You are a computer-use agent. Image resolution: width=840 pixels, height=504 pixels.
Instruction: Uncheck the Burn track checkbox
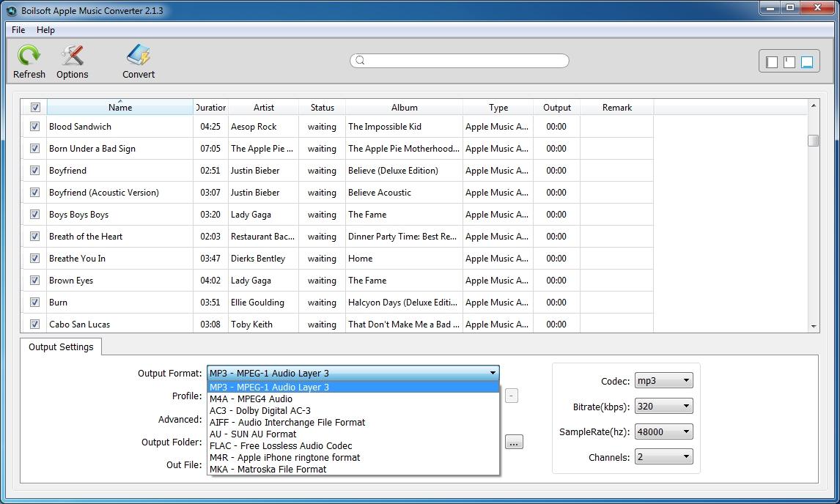35,302
